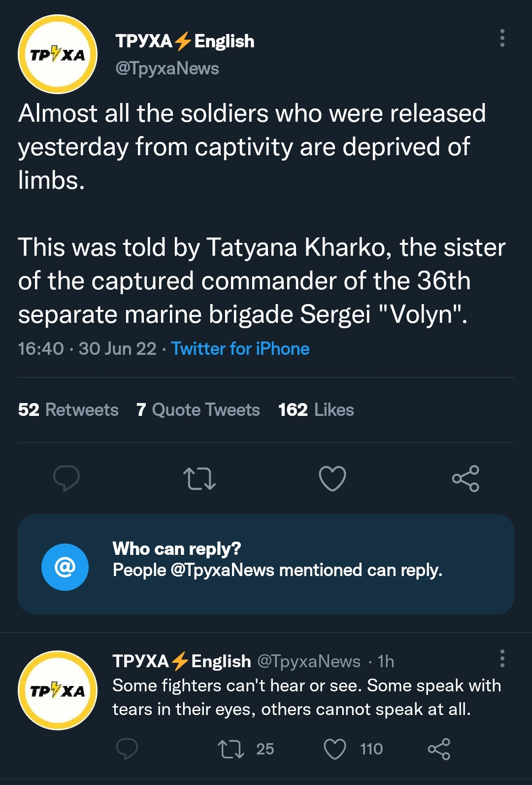The width and height of the screenshot is (532, 785).
Task: View the 7 Quote Tweets
Action: (x=198, y=410)
